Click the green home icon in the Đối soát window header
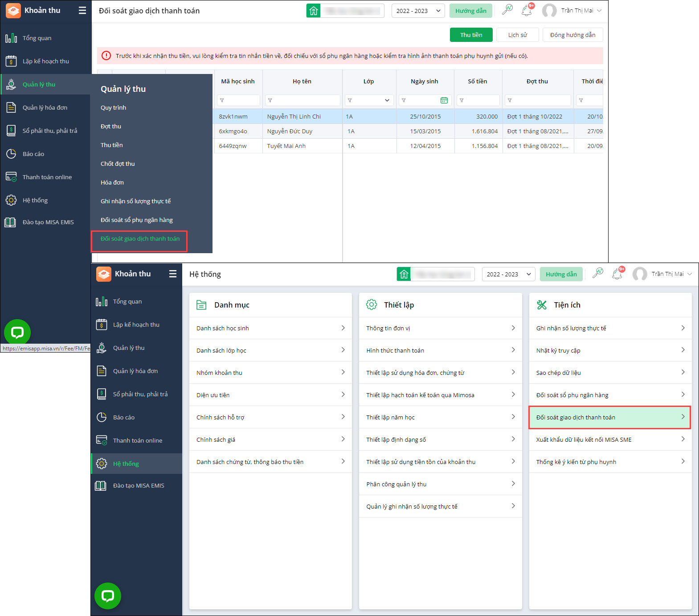699x616 pixels. [313, 11]
